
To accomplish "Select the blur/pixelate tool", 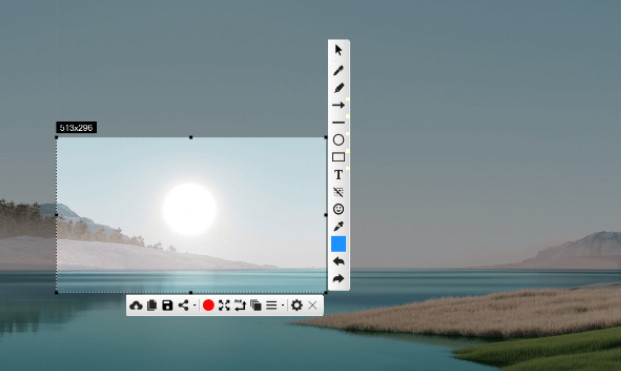I will coord(338,192).
